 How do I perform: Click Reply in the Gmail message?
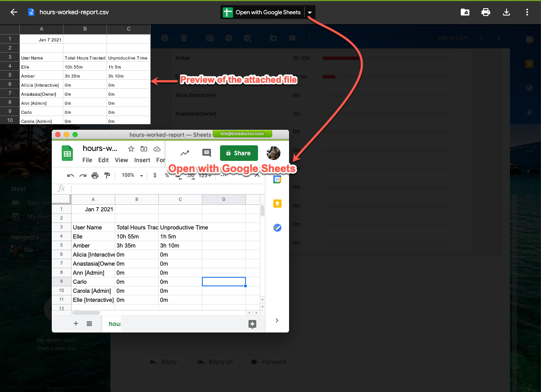tap(164, 362)
